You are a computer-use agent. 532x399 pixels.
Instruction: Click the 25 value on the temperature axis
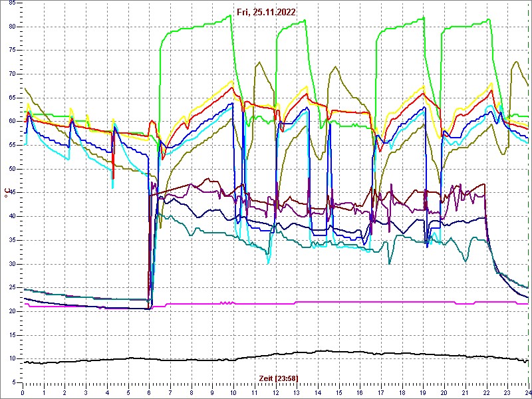tap(11, 288)
